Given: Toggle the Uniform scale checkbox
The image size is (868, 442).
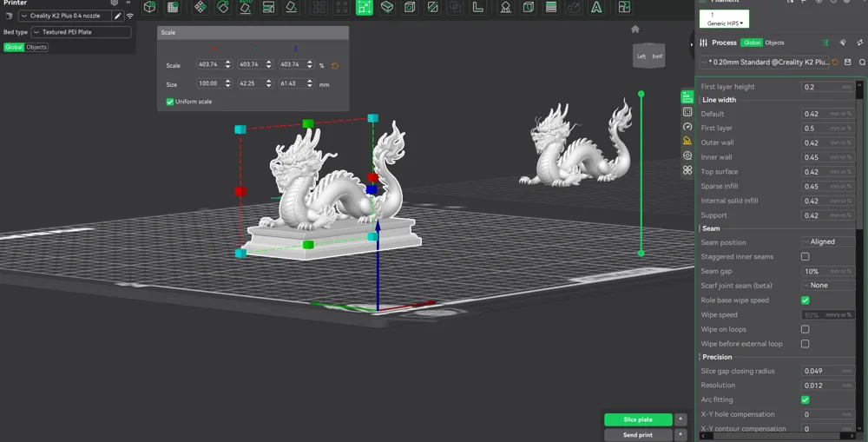Looking at the screenshot, I should tap(170, 102).
